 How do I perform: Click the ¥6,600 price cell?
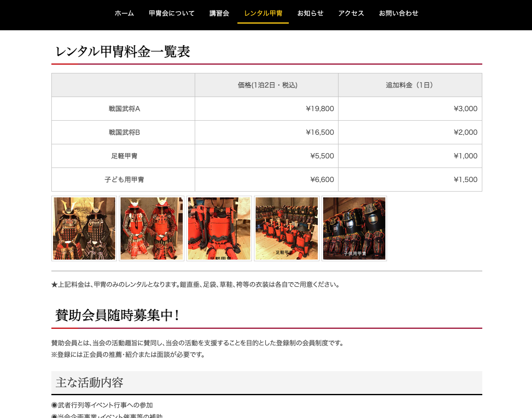tap(266, 180)
